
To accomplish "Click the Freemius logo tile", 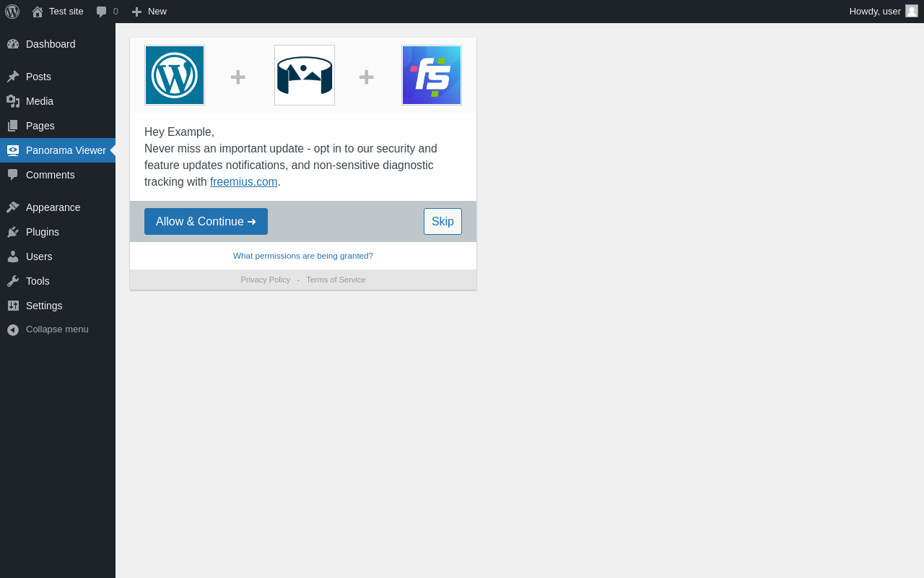I will (x=432, y=75).
